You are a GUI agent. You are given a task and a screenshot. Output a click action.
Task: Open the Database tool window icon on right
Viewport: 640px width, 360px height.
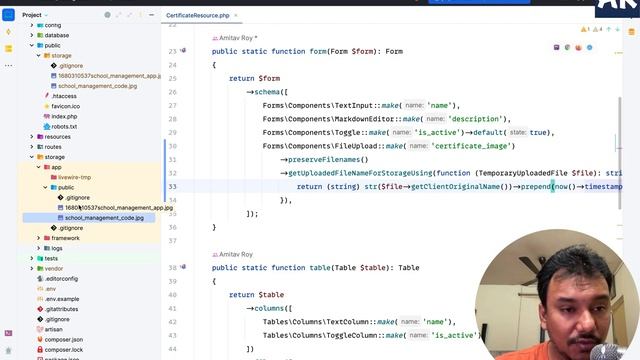(631, 32)
